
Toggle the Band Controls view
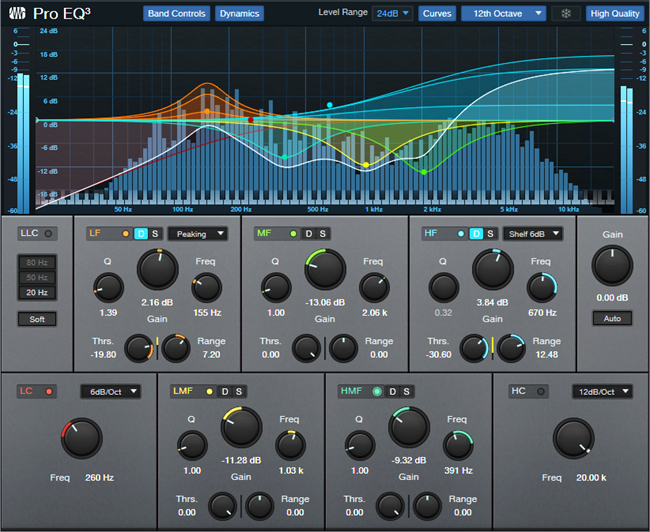[177, 14]
